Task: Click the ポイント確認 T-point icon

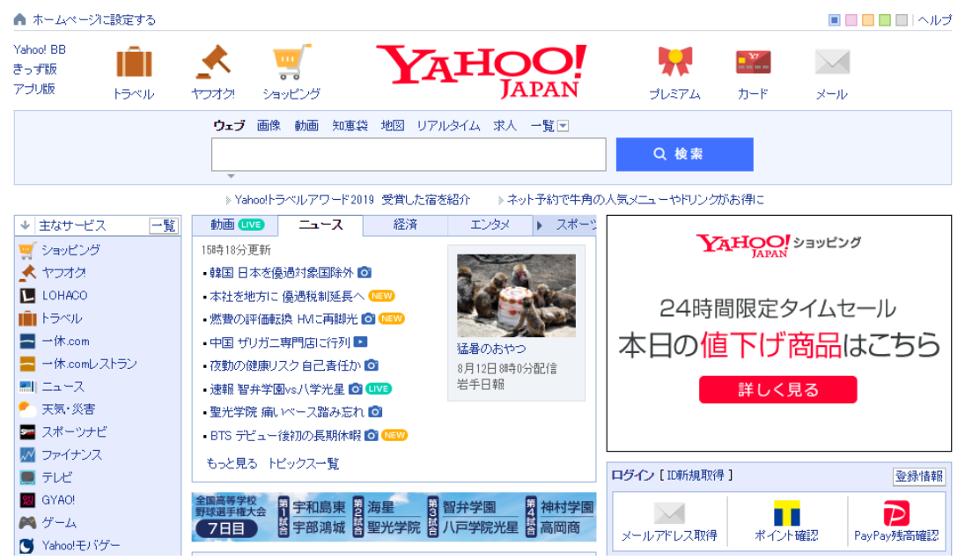Action: point(786,513)
